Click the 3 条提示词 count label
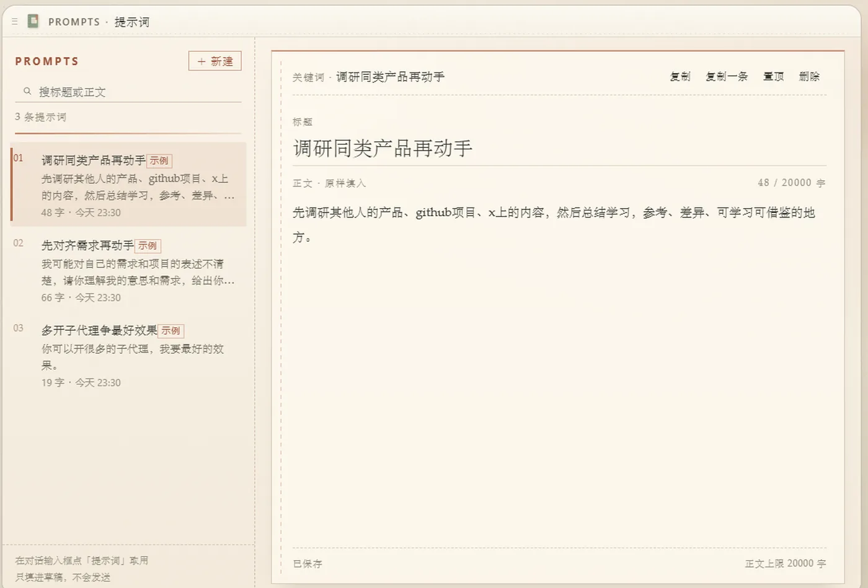The height and width of the screenshot is (588, 868). point(40,117)
